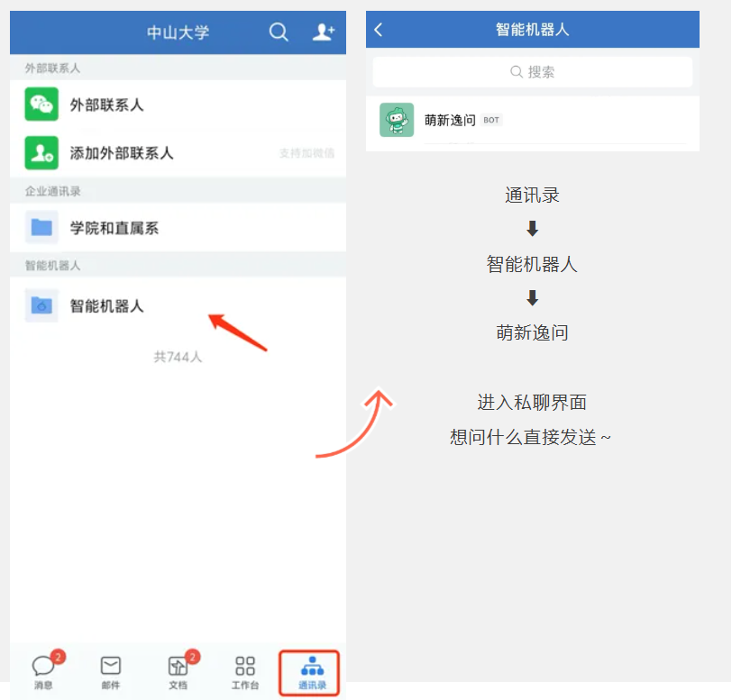Select the 添加外部联系人 text label

coord(122,153)
